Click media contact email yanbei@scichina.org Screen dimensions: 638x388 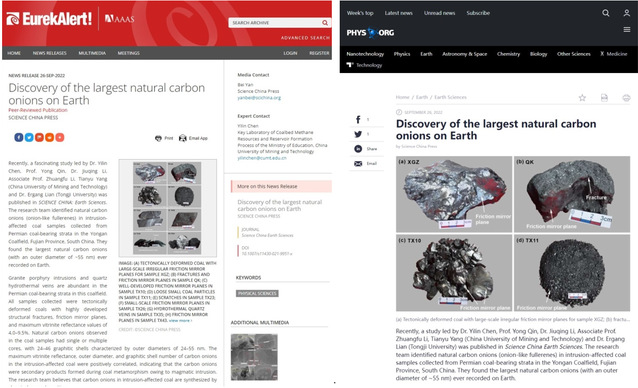[259, 98]
